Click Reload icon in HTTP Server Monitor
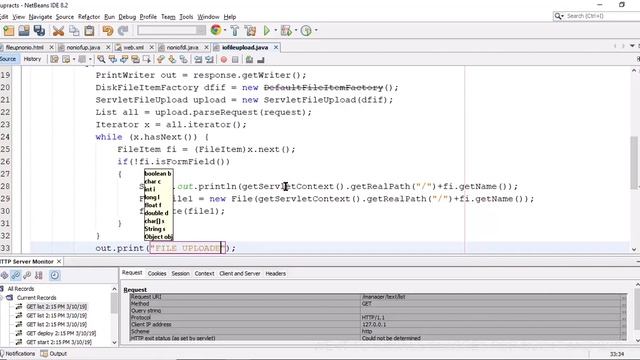Viewport: 640px width, 360px height. click(4, 275)
